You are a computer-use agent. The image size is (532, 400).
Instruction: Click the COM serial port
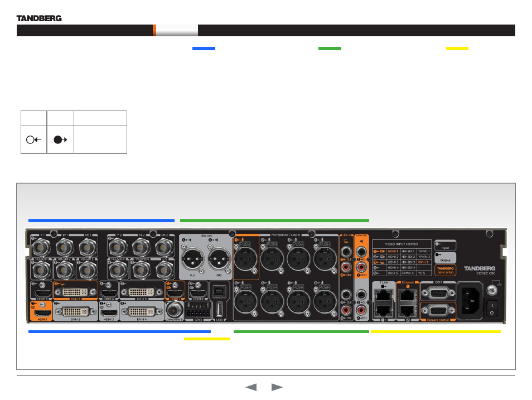point(438,293)
